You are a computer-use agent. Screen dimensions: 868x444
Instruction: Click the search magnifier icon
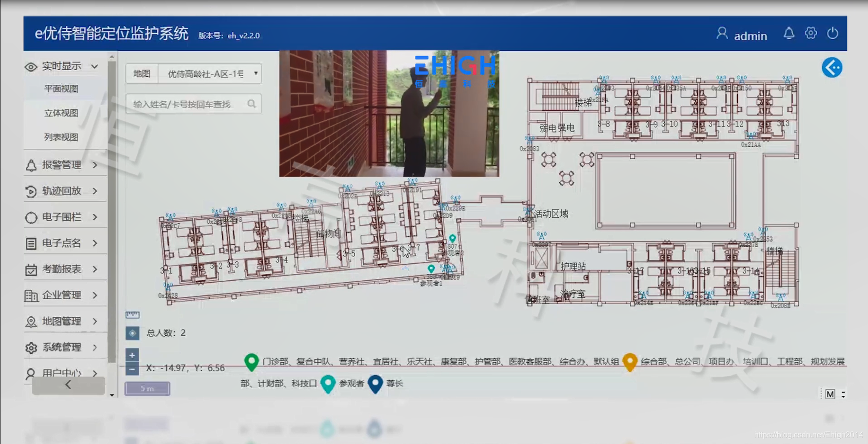[252, 104]
